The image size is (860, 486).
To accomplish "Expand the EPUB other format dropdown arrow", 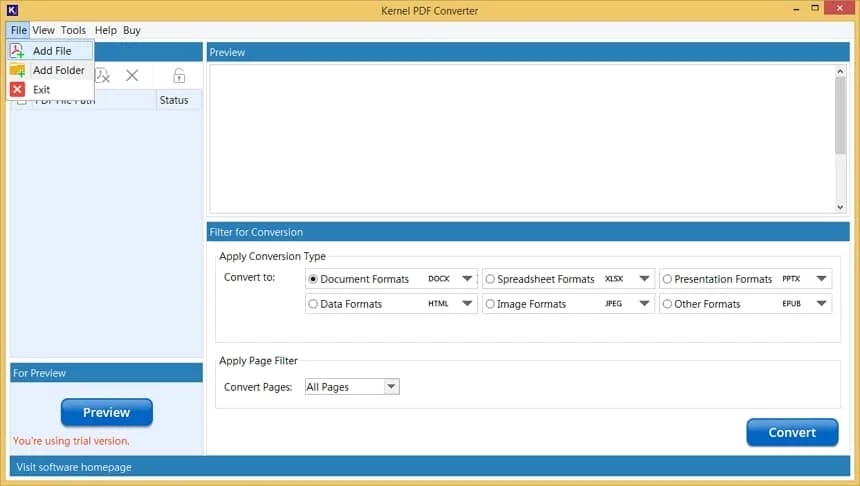I will click(x=821, y=303).
